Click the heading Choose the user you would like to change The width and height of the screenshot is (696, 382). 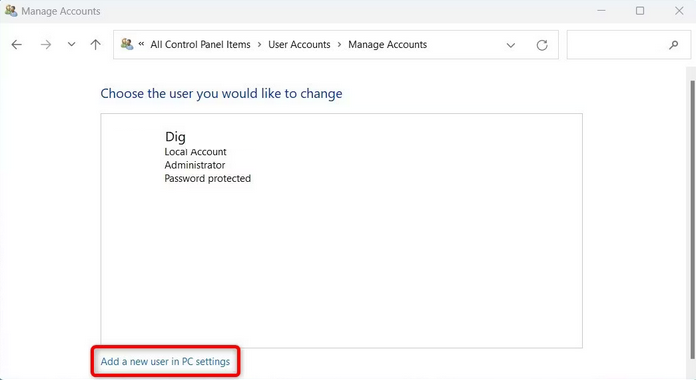(x=221, y=94)
